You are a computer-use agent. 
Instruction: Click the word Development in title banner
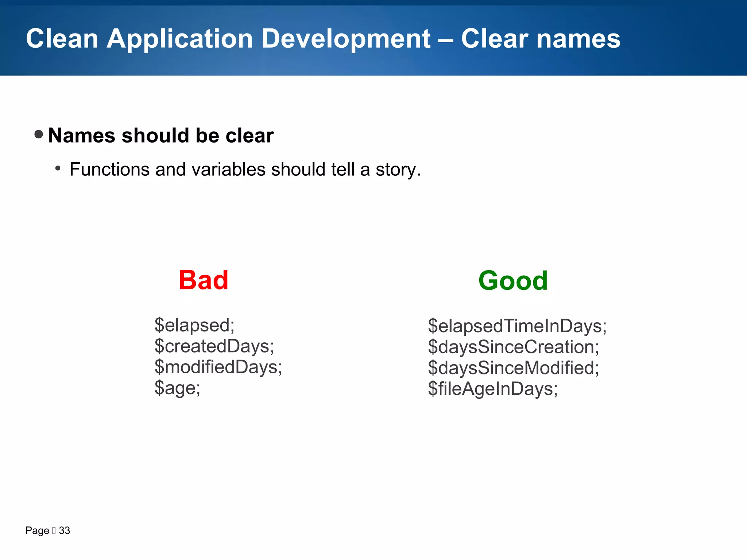pyautogui.click(x=346, y=39)
